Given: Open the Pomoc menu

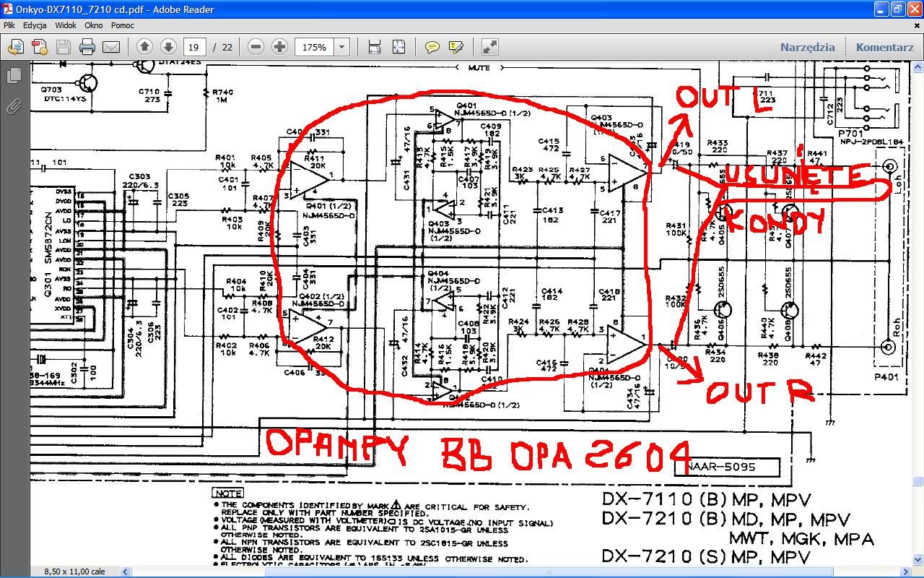Looking at the screenshot, I should pyautogui.click(x=123, y=25).
